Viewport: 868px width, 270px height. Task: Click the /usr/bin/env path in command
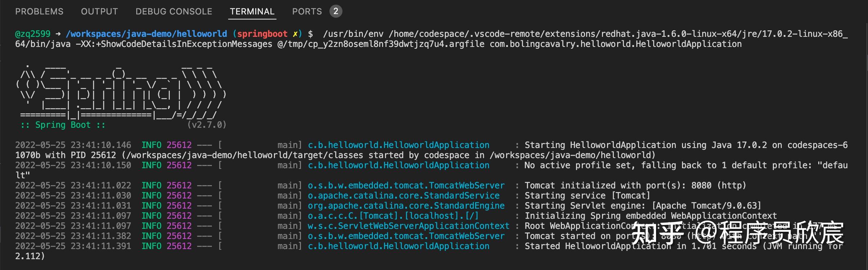[x=353, y=34]
